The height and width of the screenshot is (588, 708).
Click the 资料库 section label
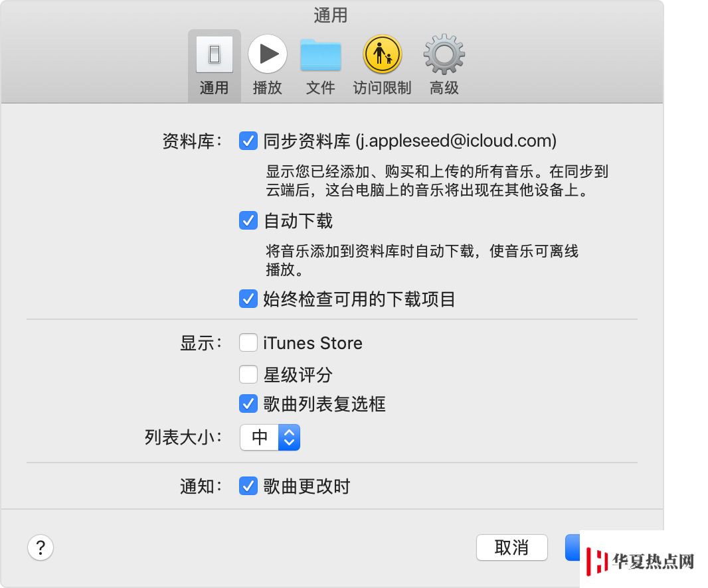tap(193, 141)
